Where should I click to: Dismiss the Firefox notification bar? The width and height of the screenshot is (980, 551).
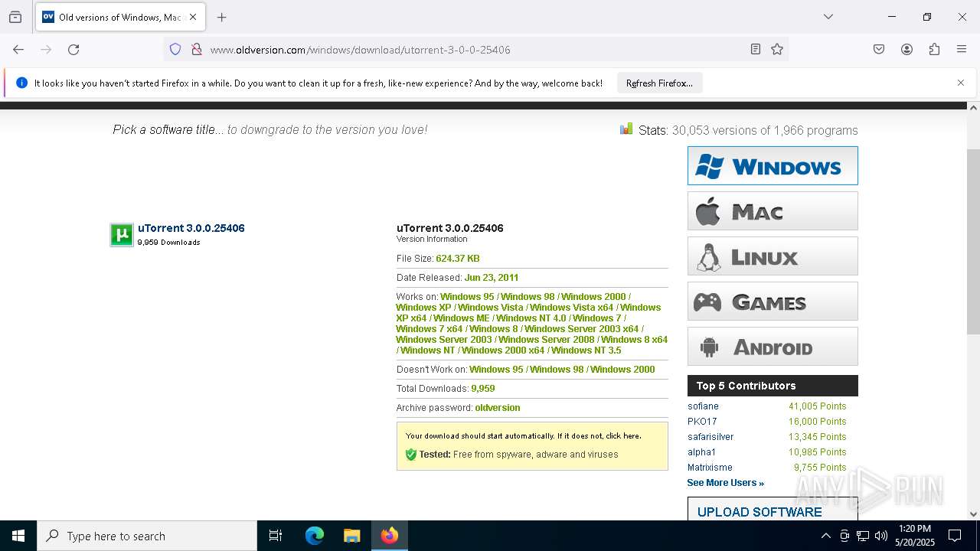(961, 83)
